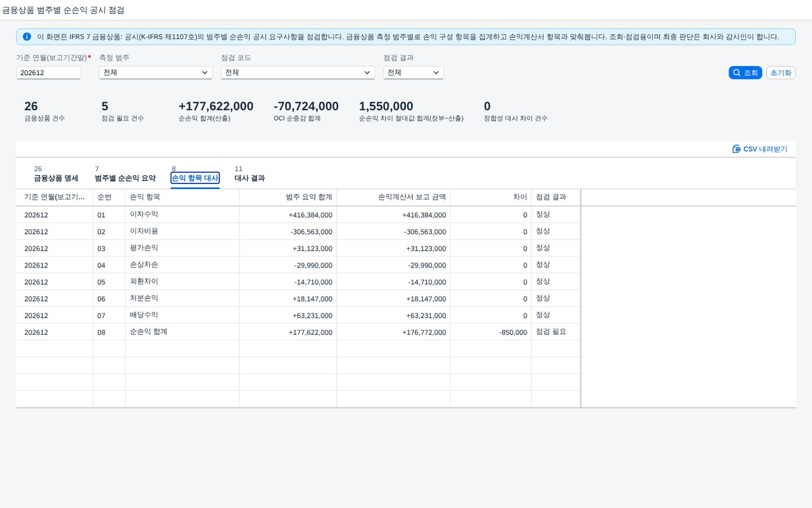Focus the 기준 연월 input field
Image resolution: width=812 pixels, height=508 pixels.
point(48,73)
